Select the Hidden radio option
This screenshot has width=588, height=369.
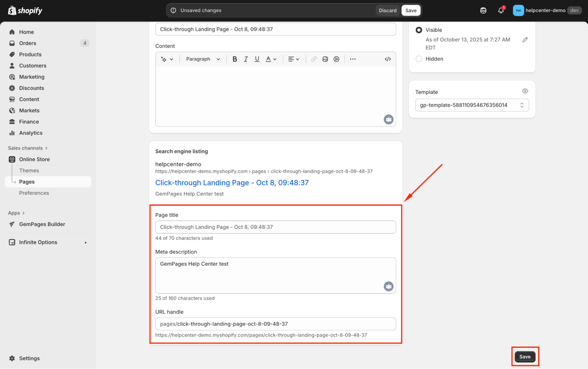tap(419, 59)
